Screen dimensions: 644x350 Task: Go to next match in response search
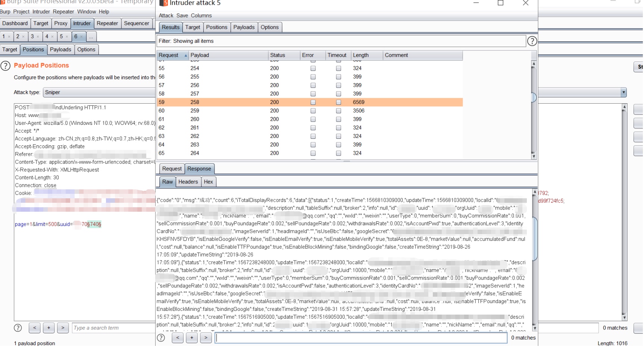(206, 338)
